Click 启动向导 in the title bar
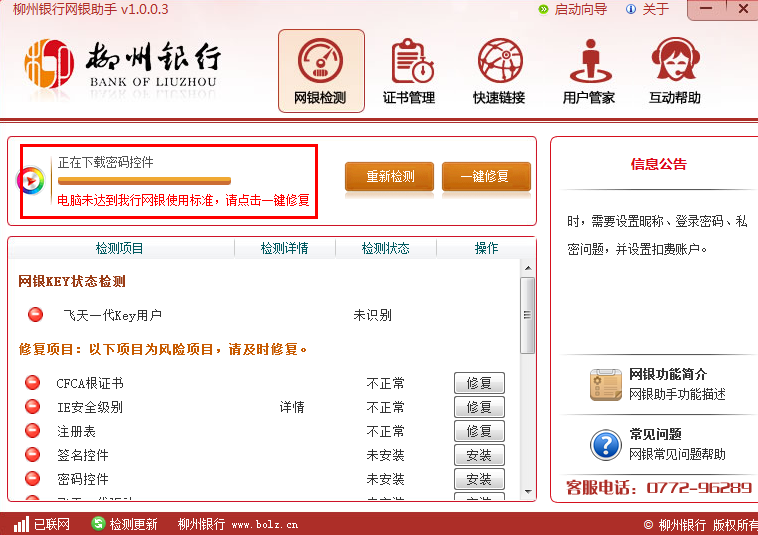This screenshot has height=535, width=758. click(580, 9)
